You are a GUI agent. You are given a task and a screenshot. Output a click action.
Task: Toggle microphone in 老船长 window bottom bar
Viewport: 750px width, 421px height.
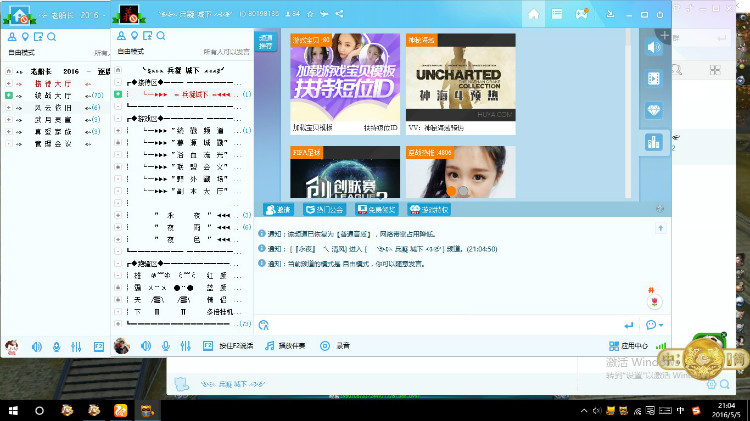coord(56,347)
